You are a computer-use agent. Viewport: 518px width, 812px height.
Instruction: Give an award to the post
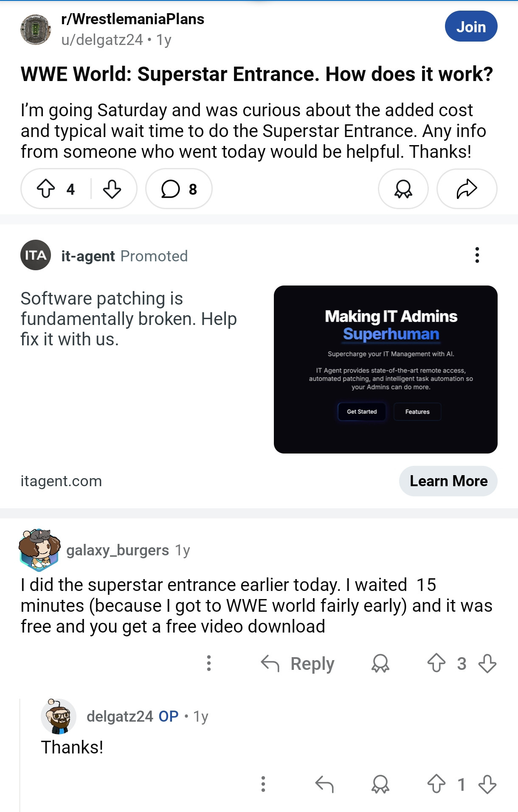coord(403,189)
